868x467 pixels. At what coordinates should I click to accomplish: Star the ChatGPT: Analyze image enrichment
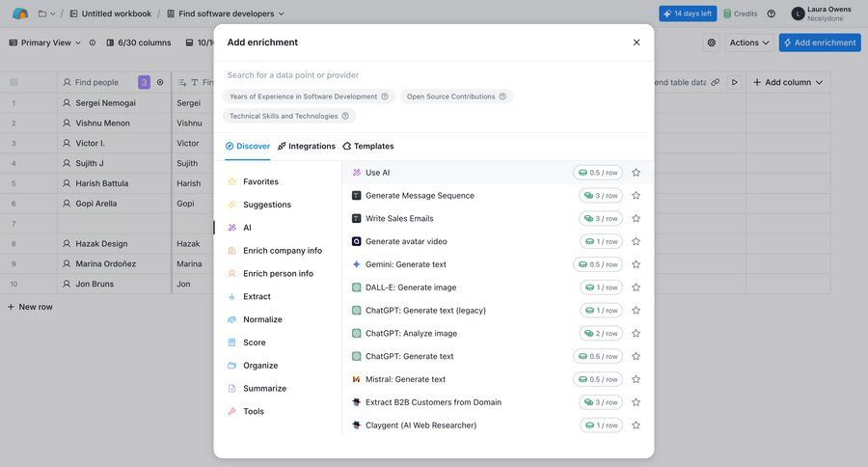pos(637,334)
